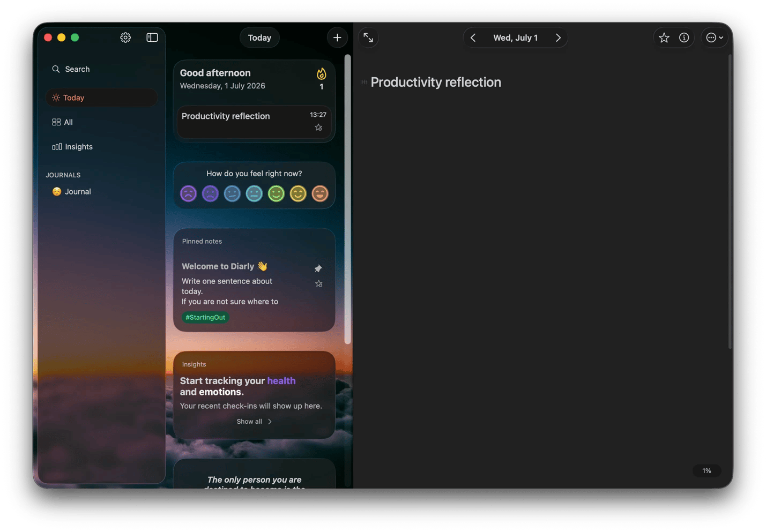Select the second sad purple face
The height and width of the screenshot is (532, 766).
210,193
